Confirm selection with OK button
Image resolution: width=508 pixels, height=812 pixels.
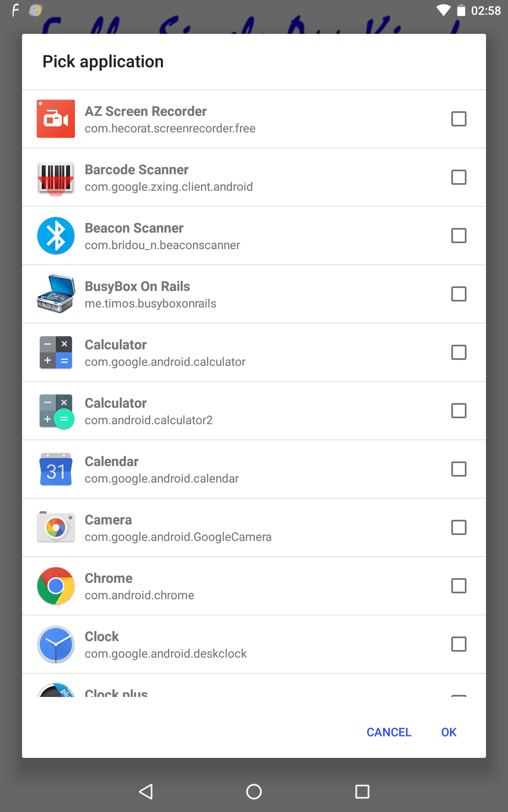tap(448, 732)
